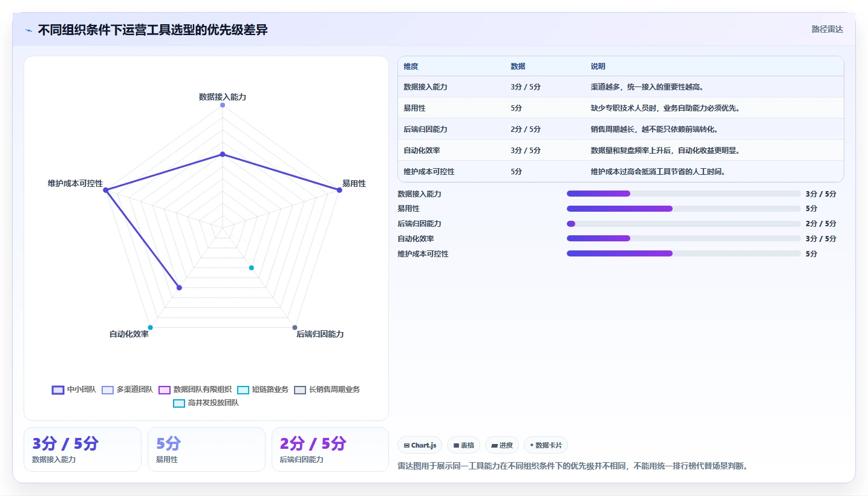Click the blue outer point near the 自动化效率 label
Screen dimensions: 868x496
[x=151, y=327]
